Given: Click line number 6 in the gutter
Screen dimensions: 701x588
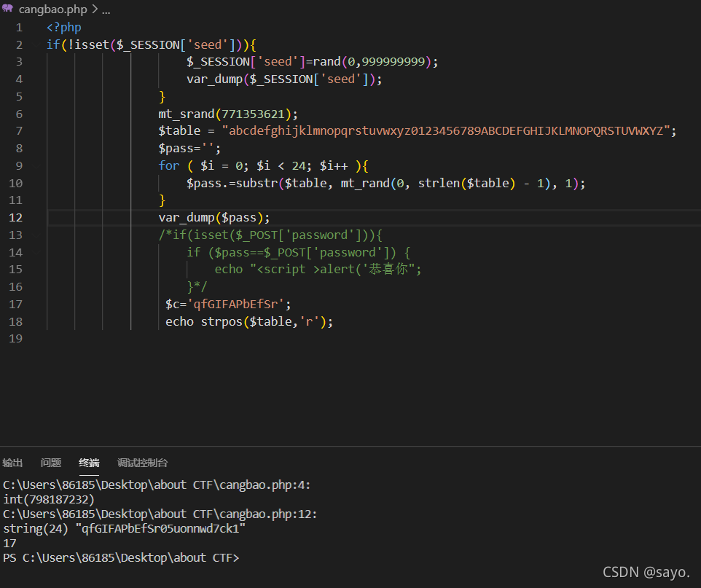Looking at the screenshot, I should point(19,114).
